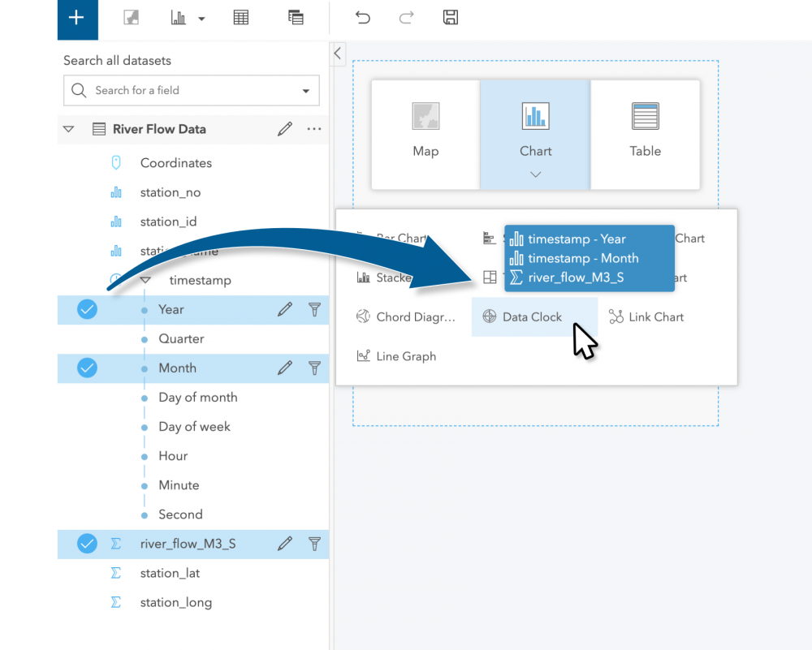812x650 pixels.
Task: Select the Day of week subfield
Action: pos(194,427)
